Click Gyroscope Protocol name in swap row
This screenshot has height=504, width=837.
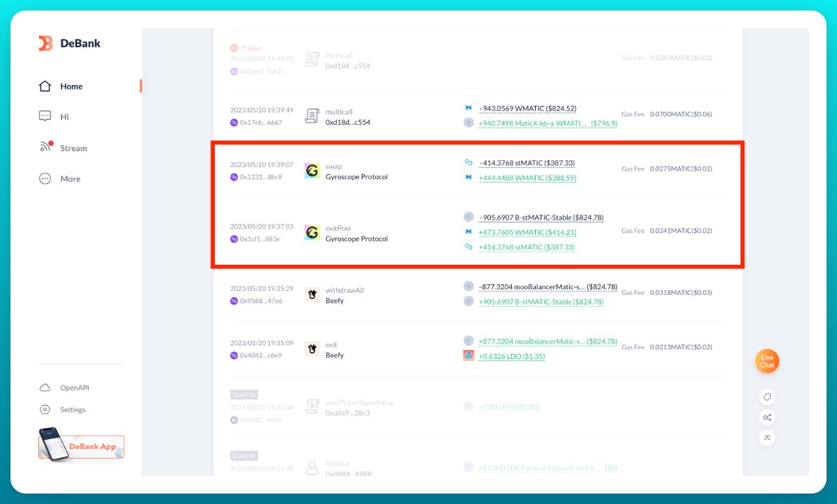[x=356, y=177]
